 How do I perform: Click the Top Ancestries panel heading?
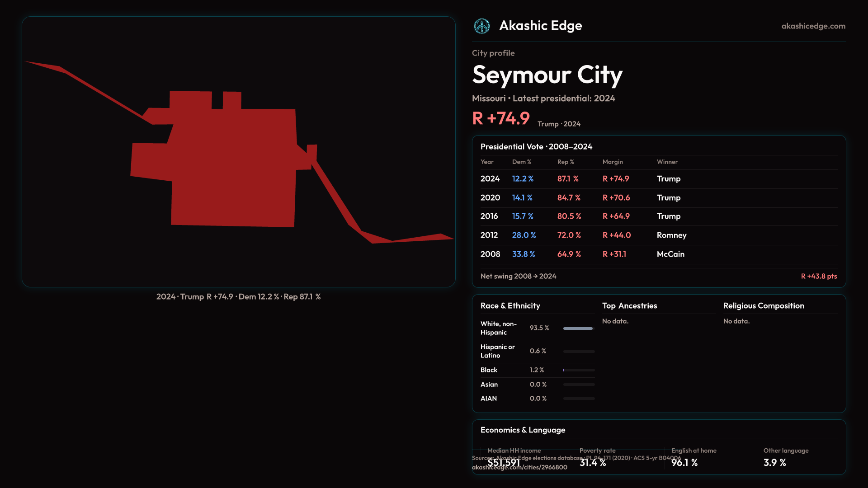click(x=629, y=306)
